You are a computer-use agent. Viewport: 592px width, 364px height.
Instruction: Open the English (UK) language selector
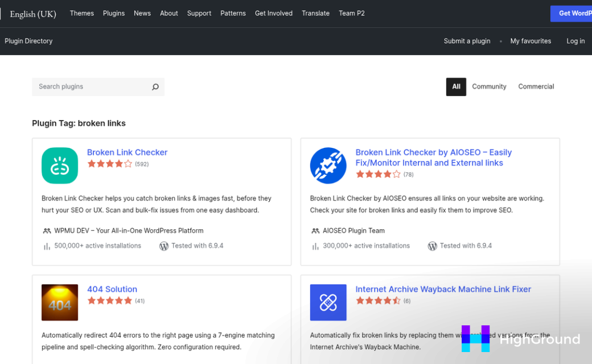coord(32,14)
